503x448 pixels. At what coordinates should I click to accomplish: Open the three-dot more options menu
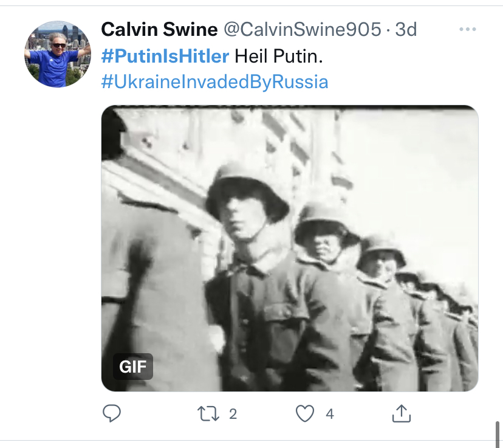click(x=468, y=29)
